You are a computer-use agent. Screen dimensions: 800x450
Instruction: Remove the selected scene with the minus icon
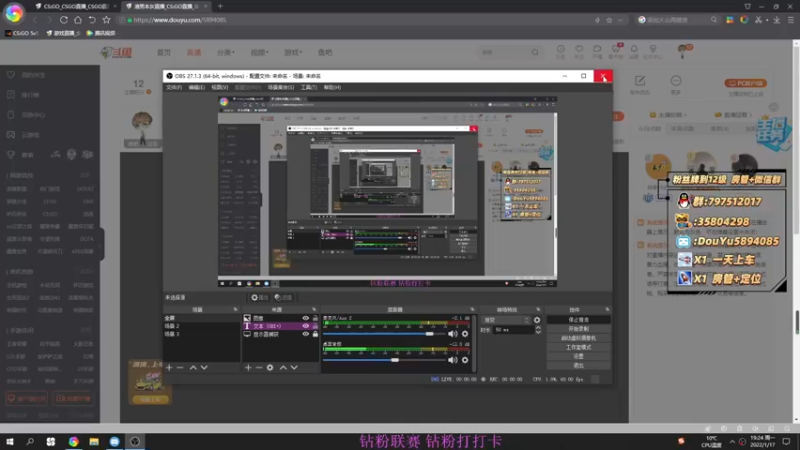tap(180, 367)
